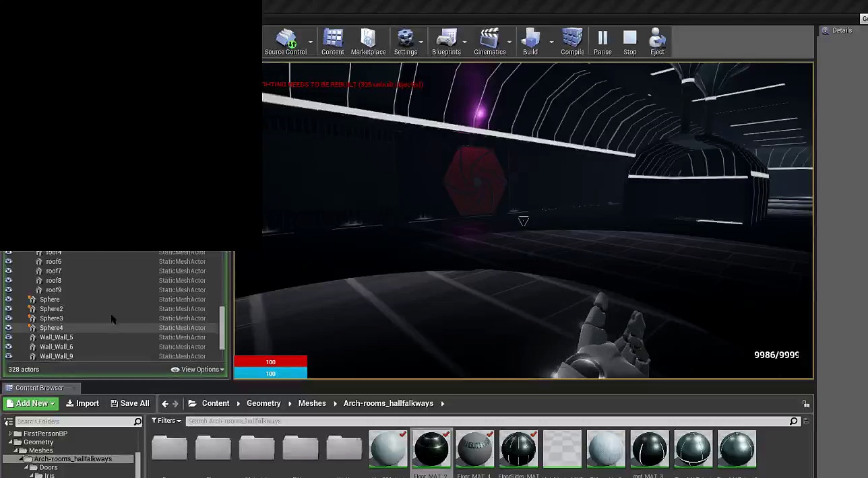Click the Save All button

(x=130, y=403)
